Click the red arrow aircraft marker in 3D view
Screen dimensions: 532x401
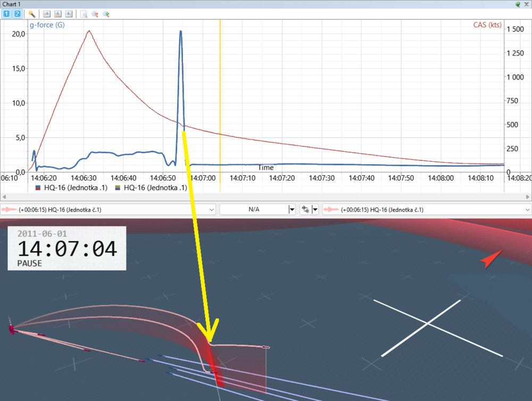point(491,259)
